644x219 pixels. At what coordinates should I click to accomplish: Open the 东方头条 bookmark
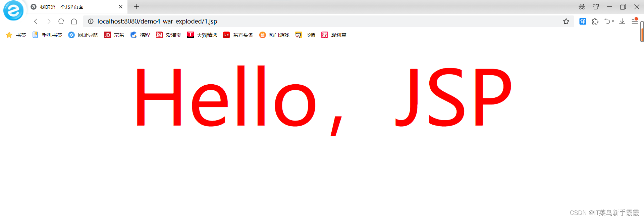238,35
